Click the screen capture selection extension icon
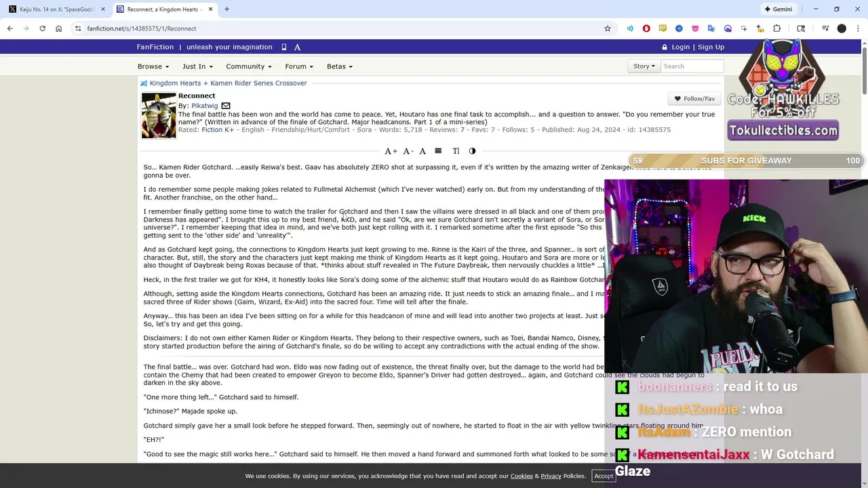 (744, 28)
